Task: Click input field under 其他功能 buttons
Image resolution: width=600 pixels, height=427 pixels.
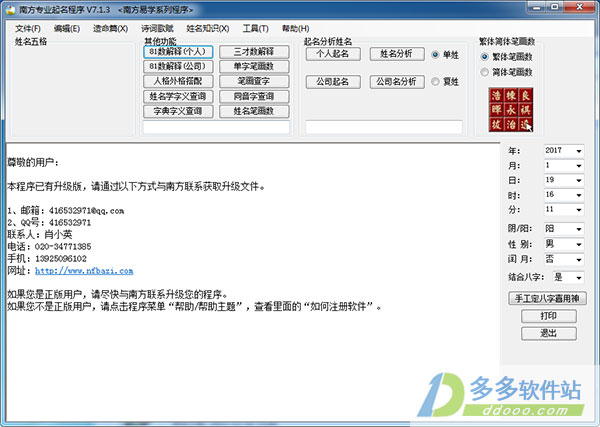Action: pos(216,127)
